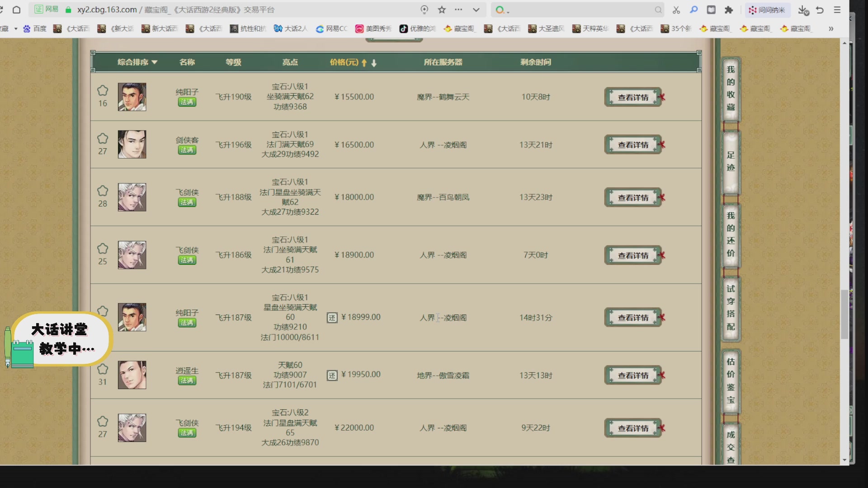
Task: Open the 综合排序 sort dropdown
Action: [136, 62]
